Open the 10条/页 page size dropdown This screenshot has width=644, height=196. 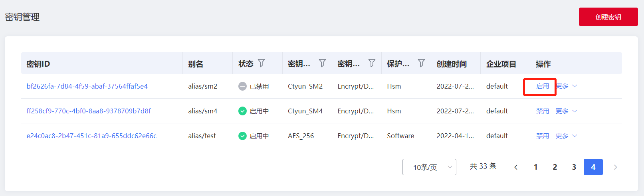pos(429,167)
